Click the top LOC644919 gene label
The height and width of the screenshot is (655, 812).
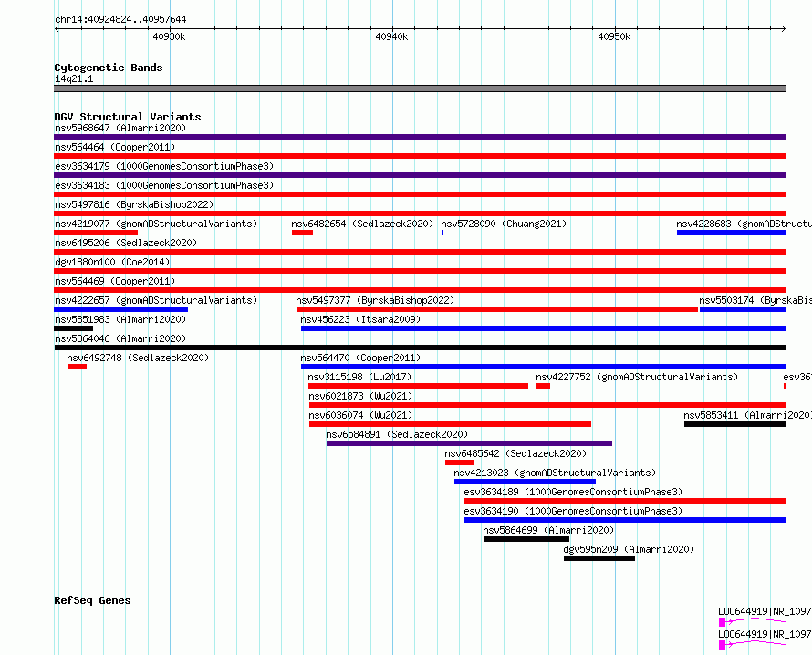click(765, 611)
